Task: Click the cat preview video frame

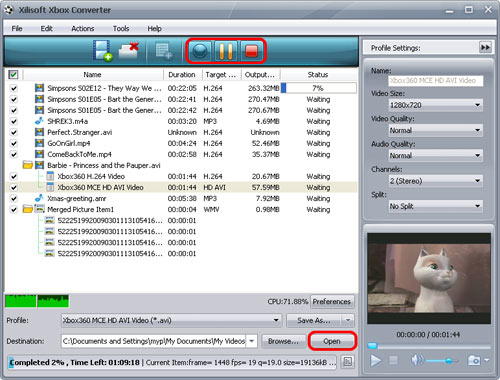Action: pyautogui.click(x=429, y=278)
